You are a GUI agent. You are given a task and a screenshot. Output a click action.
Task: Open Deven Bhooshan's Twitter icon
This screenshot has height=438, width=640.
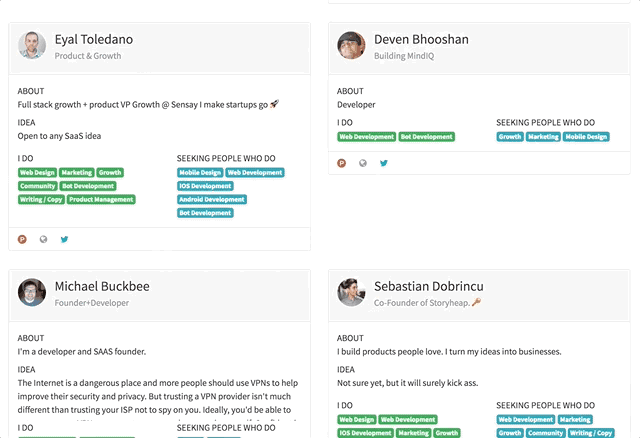click(x=384, y=163)
